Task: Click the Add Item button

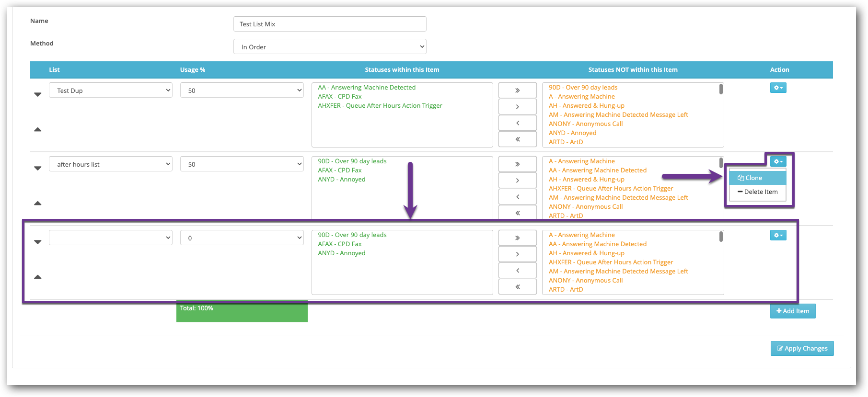Action: (792, 311)
